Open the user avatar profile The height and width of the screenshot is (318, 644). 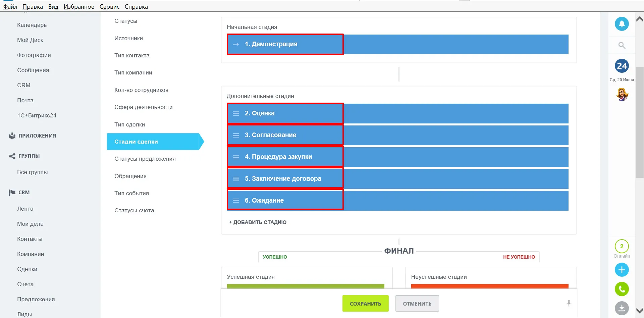(x=622, y=94)
